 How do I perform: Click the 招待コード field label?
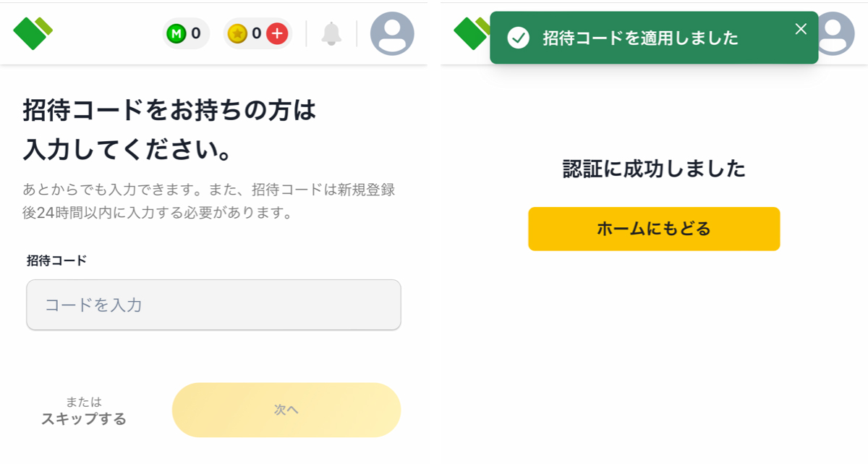coord(56,261)
